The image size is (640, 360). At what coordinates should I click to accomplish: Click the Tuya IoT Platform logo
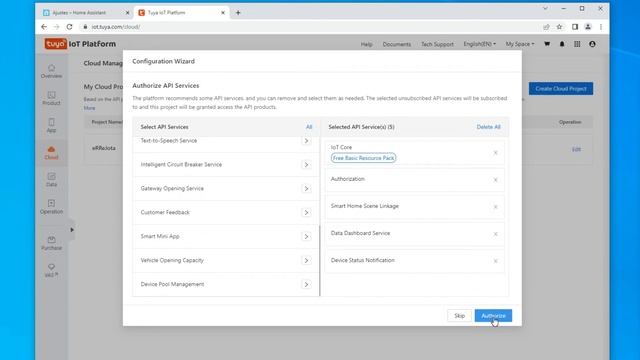pos(80,44)
